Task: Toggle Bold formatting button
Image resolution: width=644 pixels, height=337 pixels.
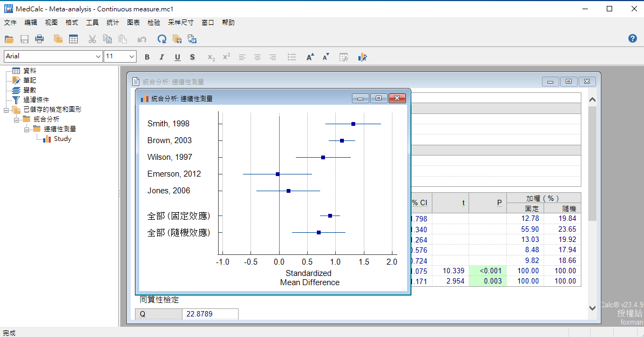Action: (x=147, y=57)
